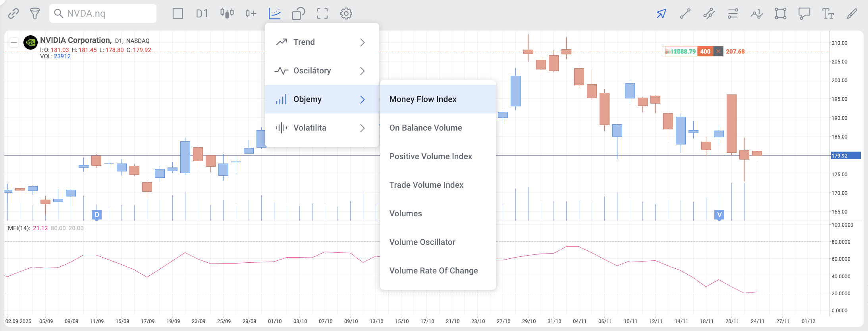Open the Volatilita indicators submenu
This screenshot has height=331, width=868.
coord(322,128)
